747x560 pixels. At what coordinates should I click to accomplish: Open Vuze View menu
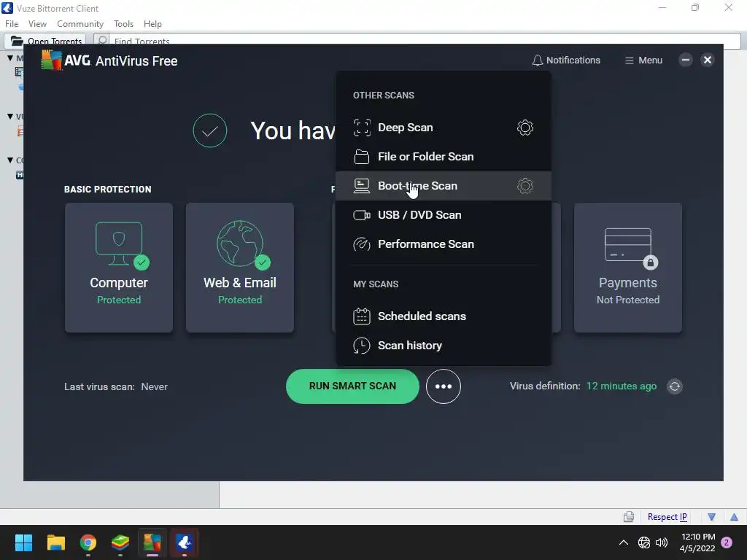click(x=37, y=24)
